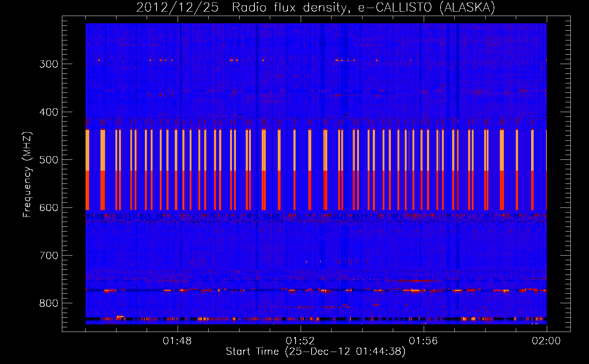Screen dimensions: 589x364
Task: Click the 'Frequency (MHZ)' axis label
Action: click(27, 175)
